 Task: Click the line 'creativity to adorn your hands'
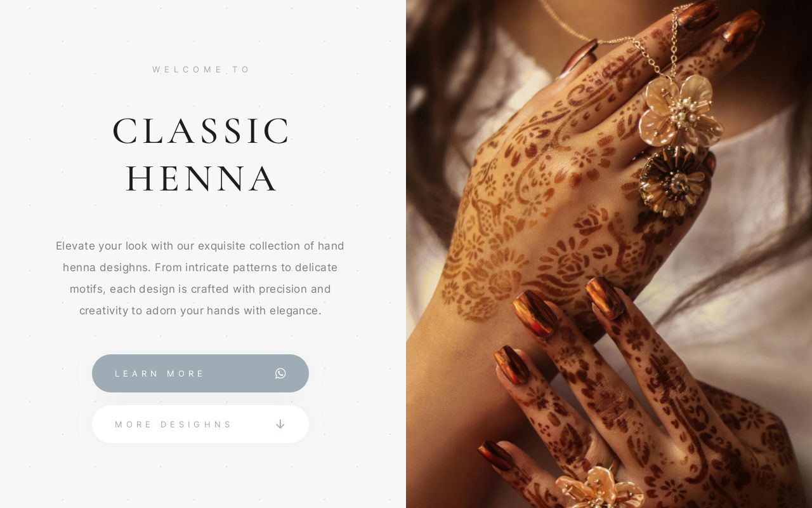[200, 311]
